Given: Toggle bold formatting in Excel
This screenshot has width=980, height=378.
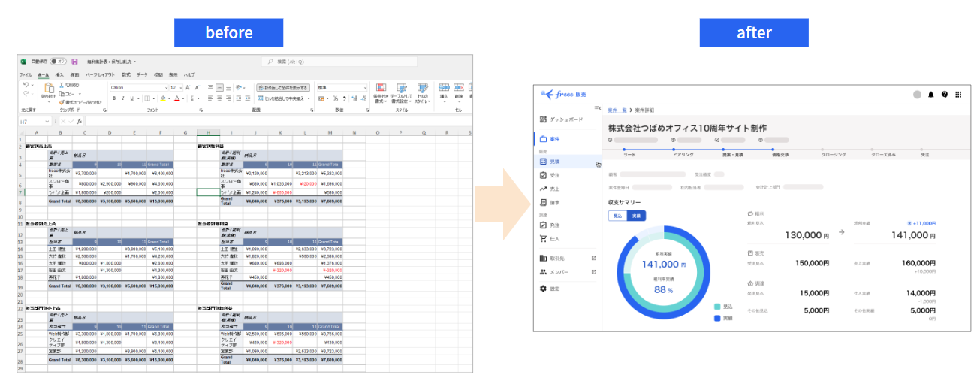Looking at the screenshot, I should (x=114, y=98).
